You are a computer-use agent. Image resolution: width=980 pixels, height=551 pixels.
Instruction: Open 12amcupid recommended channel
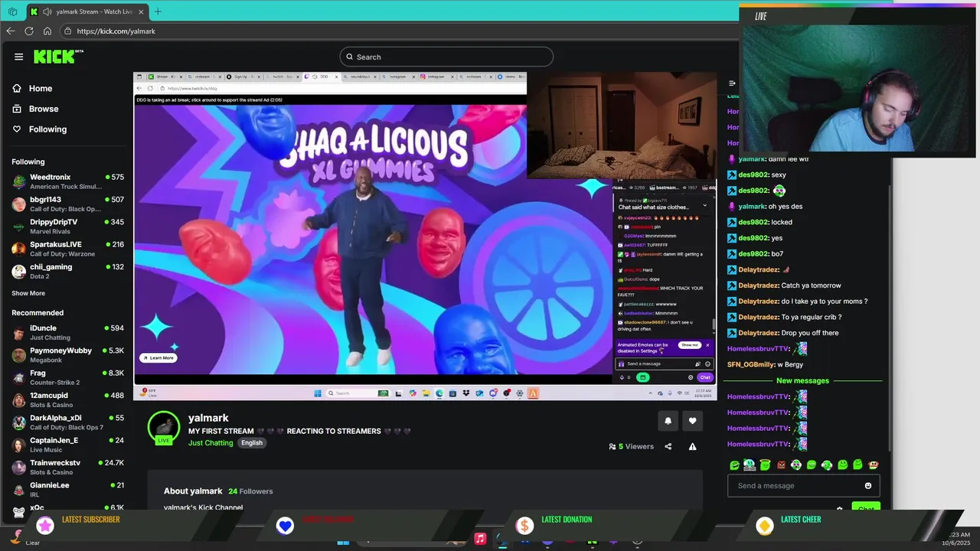67,399
